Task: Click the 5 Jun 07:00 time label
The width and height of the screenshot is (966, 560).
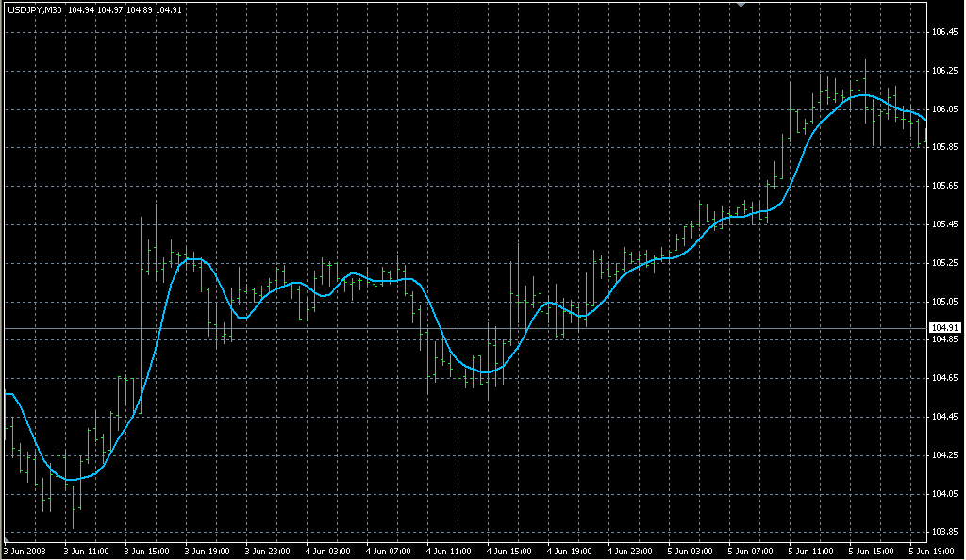Action: coord(752,551)
